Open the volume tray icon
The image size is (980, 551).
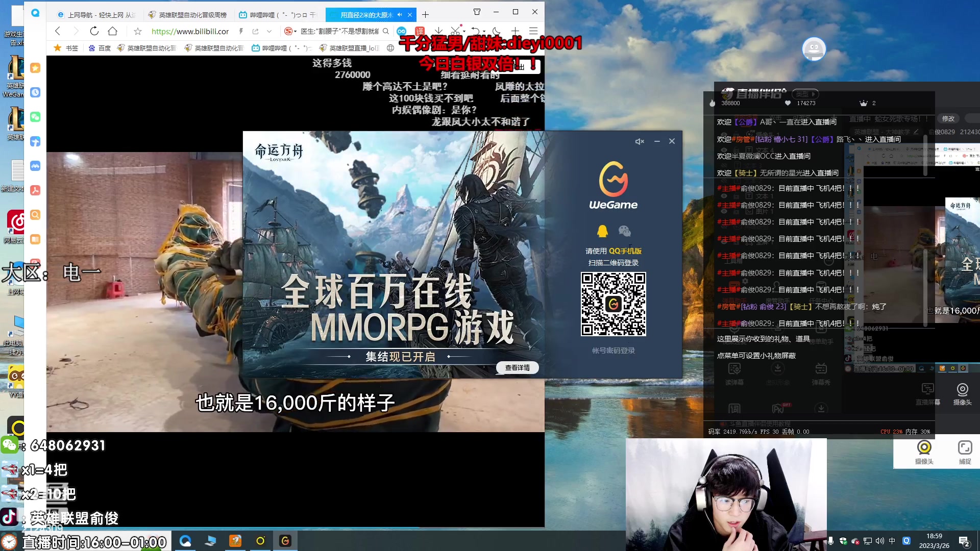(879, 541)
